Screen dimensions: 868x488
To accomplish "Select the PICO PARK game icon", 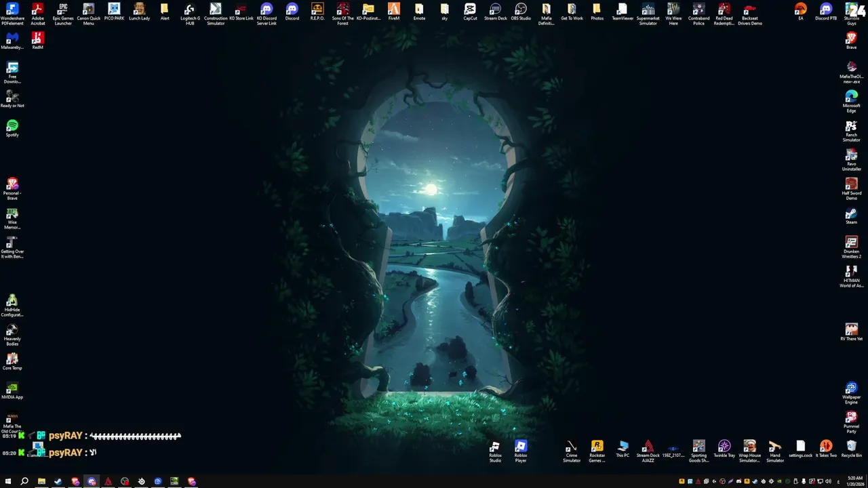I will point(114,12).
